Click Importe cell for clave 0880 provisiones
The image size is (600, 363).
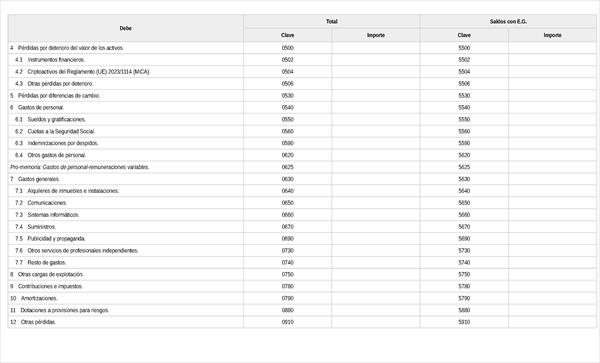pos(376,310)
